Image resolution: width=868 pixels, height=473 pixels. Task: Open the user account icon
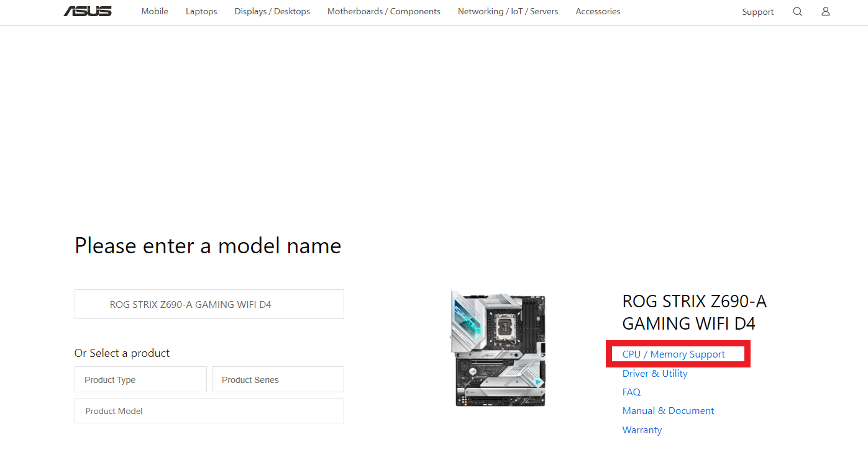826,11
